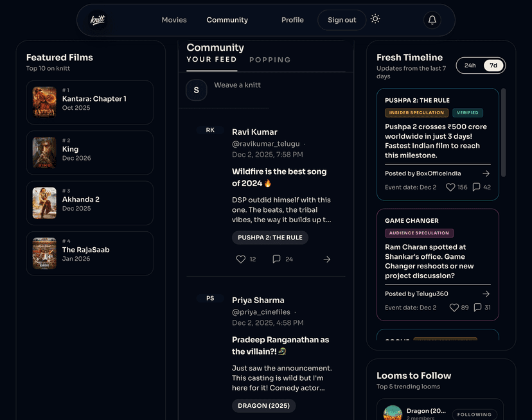Like Ravi Kumar's Wildfire post
Viewport: 532px width, 420px height.
[x=239, y=259]
